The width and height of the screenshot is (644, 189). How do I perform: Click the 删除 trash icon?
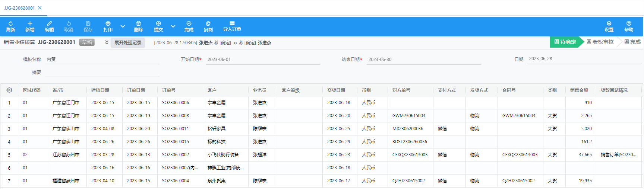tap(138, 23)
